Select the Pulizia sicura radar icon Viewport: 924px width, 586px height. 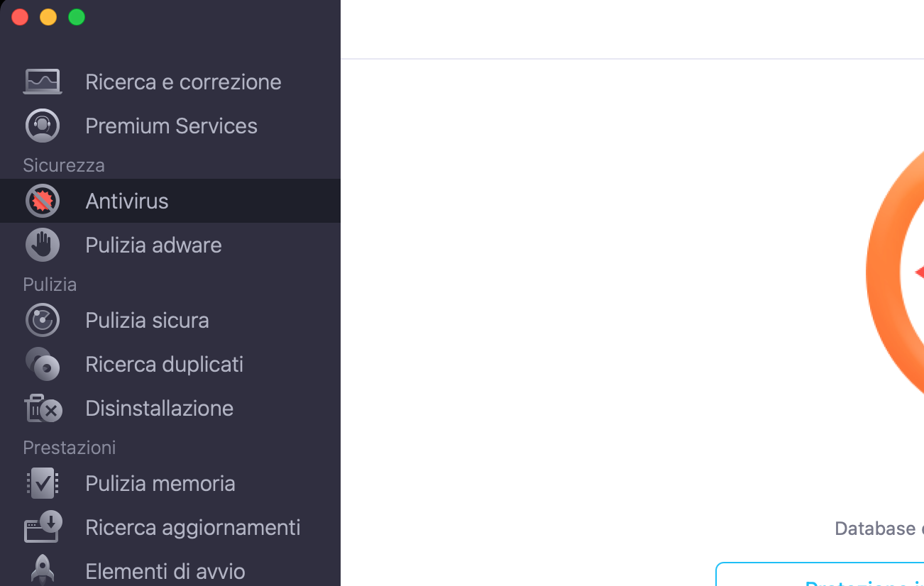coord(43,320)
